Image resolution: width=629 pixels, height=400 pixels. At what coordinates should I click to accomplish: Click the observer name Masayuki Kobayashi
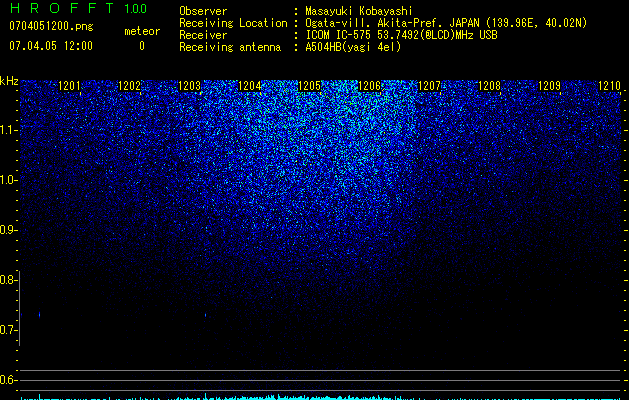pos(359,11)
